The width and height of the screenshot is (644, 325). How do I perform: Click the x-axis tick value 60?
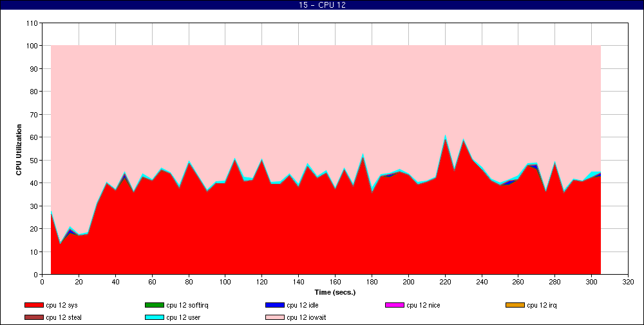(152, 282)
